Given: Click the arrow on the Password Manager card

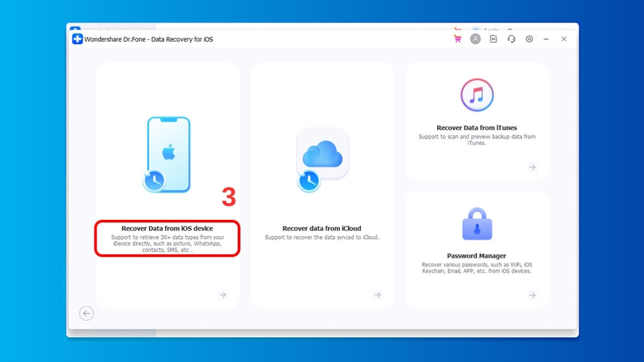Looking at the screenshot, I should point(532,295).
